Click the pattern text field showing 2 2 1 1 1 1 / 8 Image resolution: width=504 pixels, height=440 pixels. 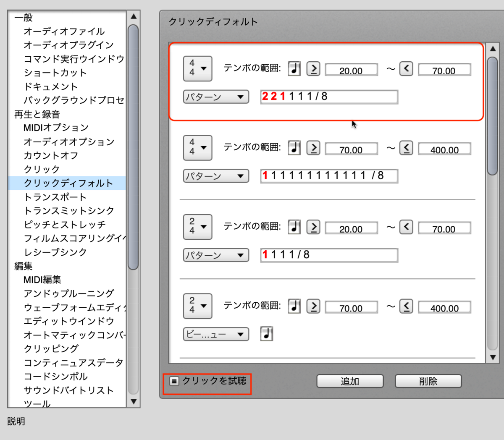pyautogui.click(x=328, y=97)
